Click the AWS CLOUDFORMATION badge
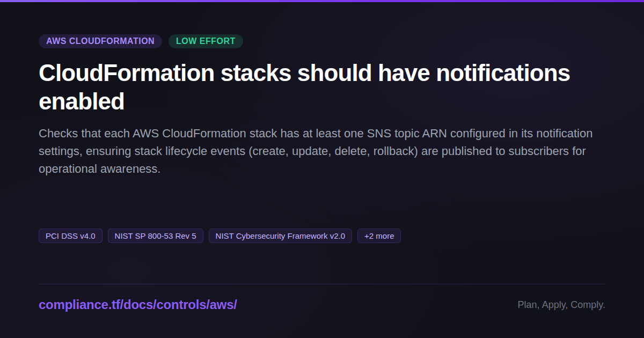This screenshot has height=338, width=644. click(100, 41)
